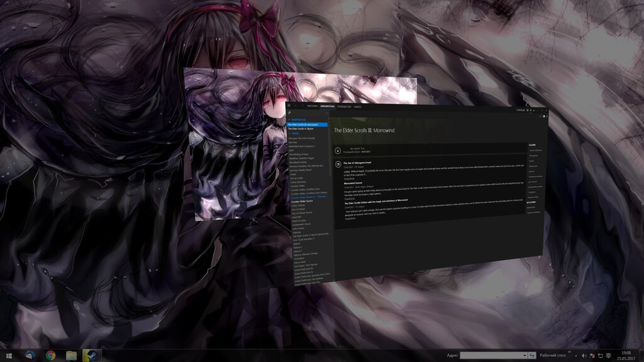644x362 pixels.
Task: Open the taskbar address bar dropdown
Action: pos(524,355)
